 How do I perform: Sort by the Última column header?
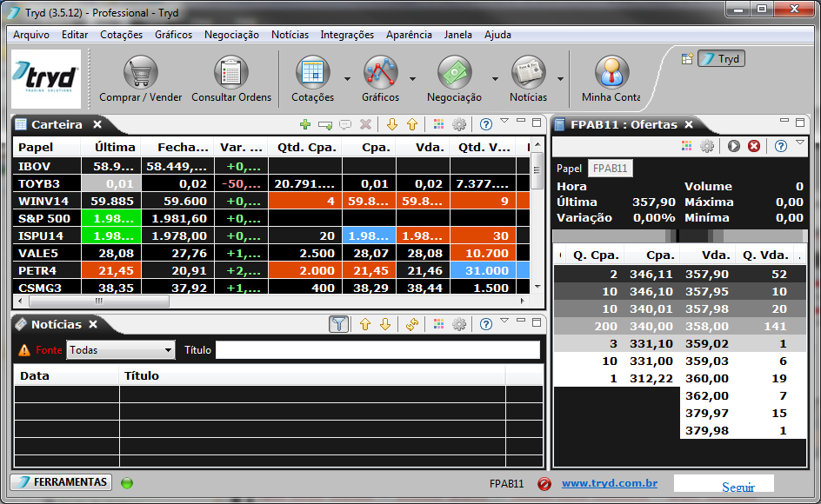[111, 147]
